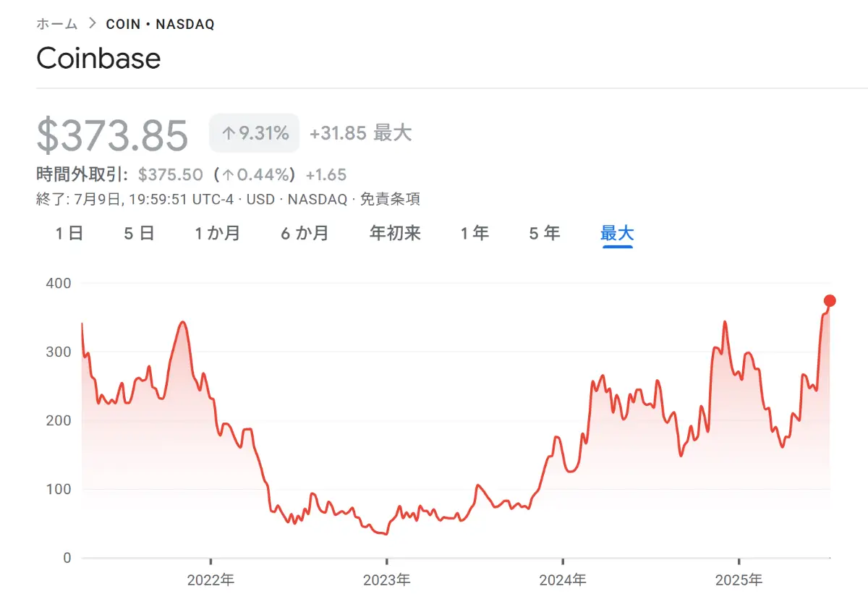Select the 5日 range tab
This screenshot has height=602, width=868.
(x=139, y=233)
